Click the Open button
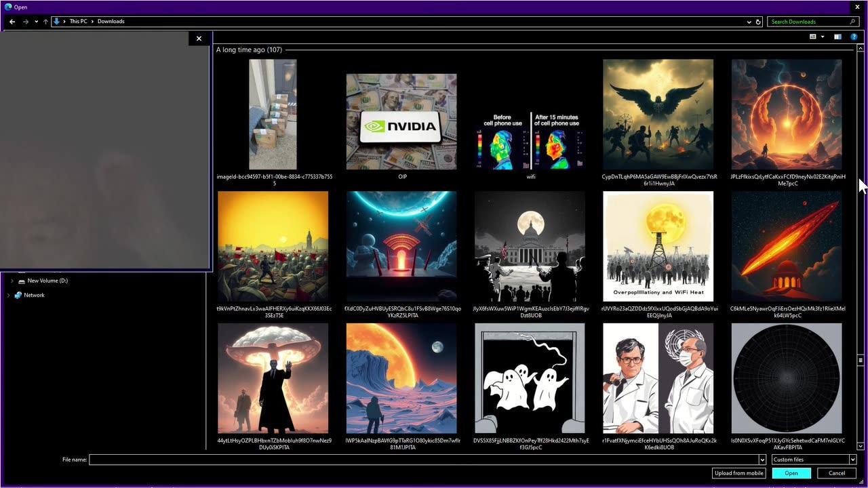The image size is (868, 488). (791, 473)
